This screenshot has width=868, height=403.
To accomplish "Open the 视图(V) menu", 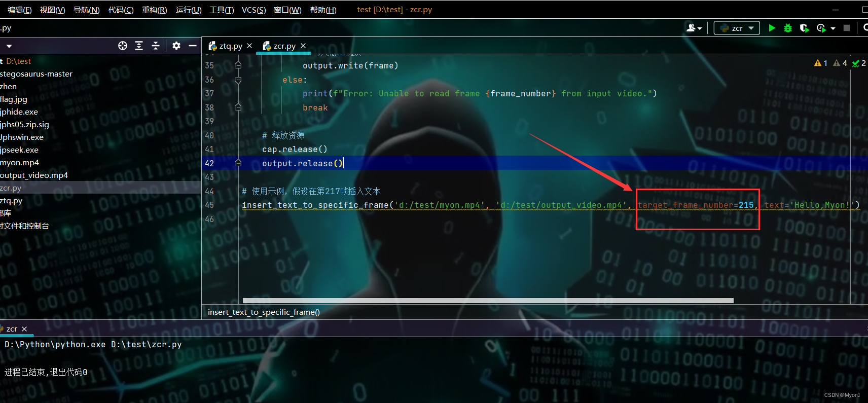I will tap(53, 10).
